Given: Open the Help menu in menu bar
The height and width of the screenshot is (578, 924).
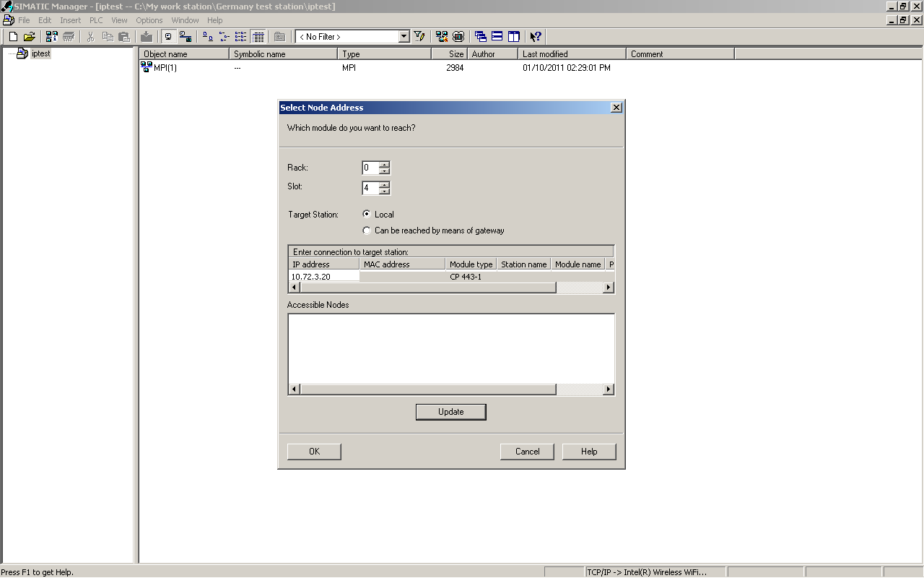Looking at the screenshot, I should (x=215, y=20).
